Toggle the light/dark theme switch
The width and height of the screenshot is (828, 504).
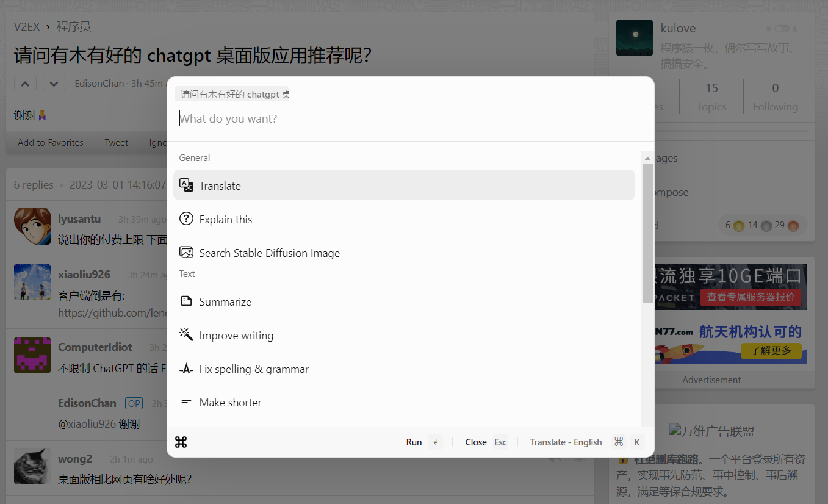[x=782, y=29]
